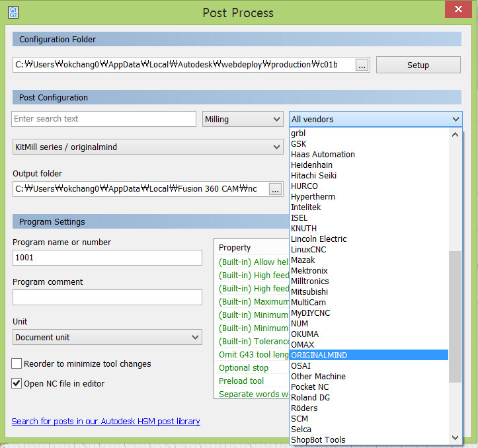Select Selca vendor
Image resolution: width=478 pixels, height=448 pixels.
coord(369,429)
